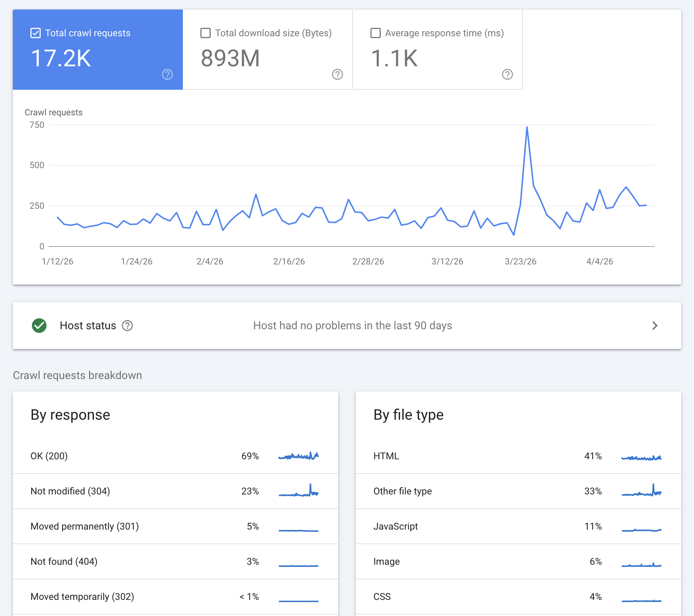Screen dimensions: 694x616
Task: Click the sparkline beside OK (200)
Action: (x=299, y=456)
